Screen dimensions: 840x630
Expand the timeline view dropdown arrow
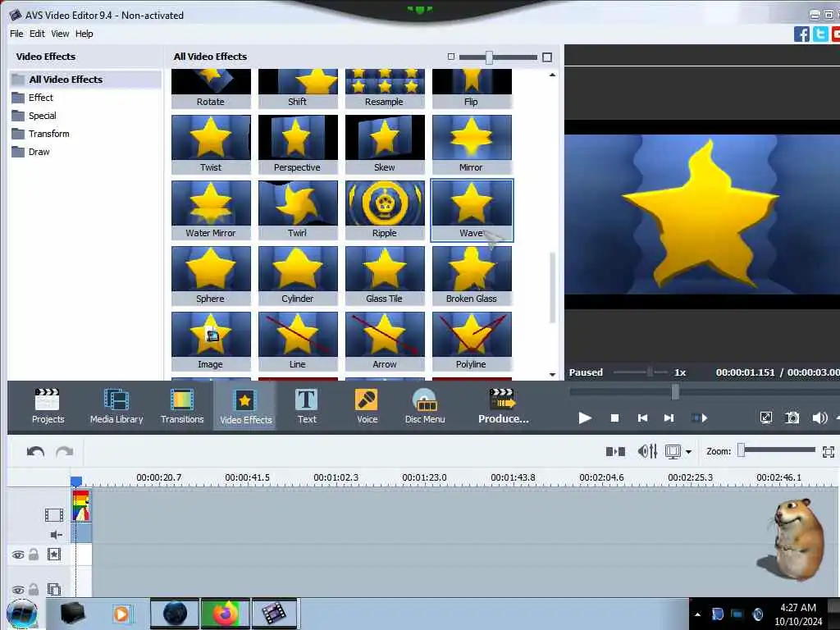[x=688, y=452]
